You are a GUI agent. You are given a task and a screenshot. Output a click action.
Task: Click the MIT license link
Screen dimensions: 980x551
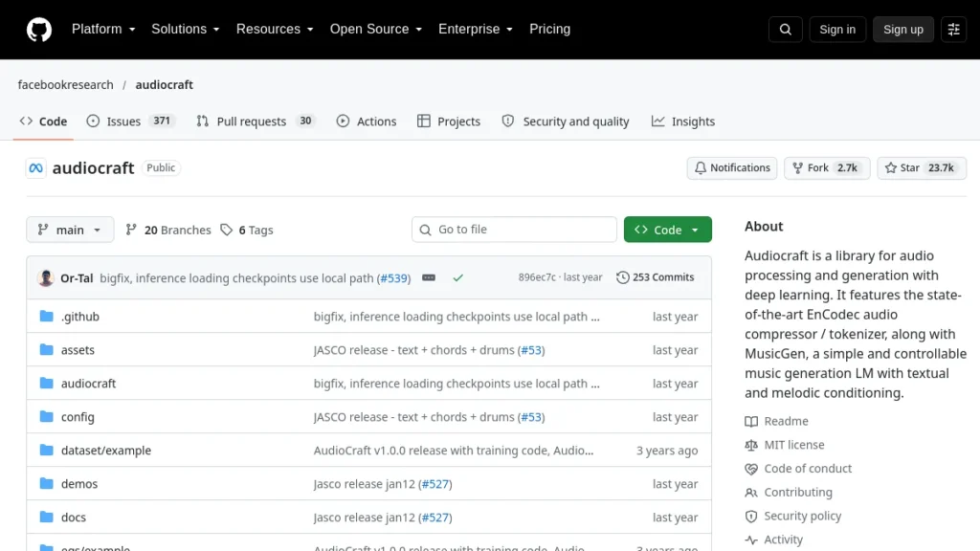[x=794, y=446]
